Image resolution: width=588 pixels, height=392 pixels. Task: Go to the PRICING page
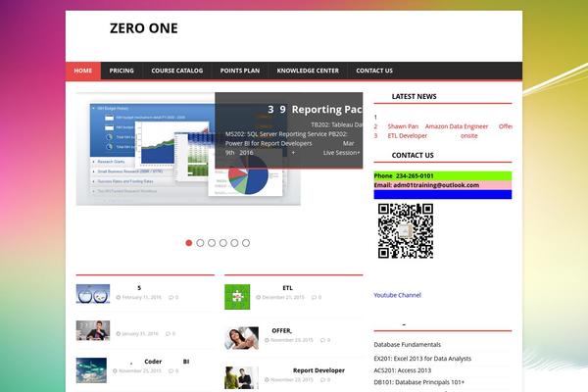122,71
